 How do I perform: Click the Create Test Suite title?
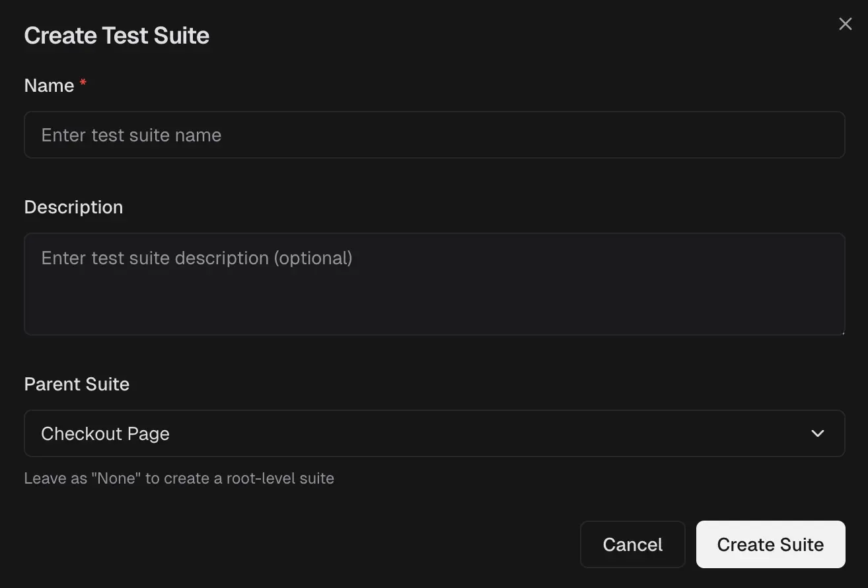click(x=116, y=34)
